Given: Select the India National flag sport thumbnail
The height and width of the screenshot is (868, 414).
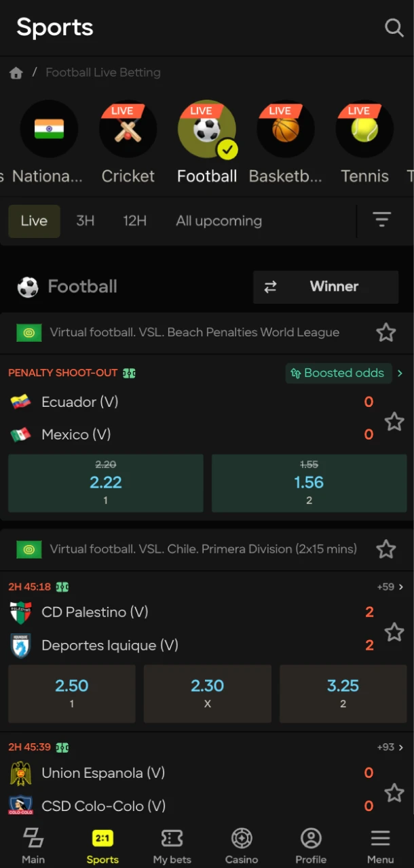Looking at the screenshot, I should coord(49,129).
